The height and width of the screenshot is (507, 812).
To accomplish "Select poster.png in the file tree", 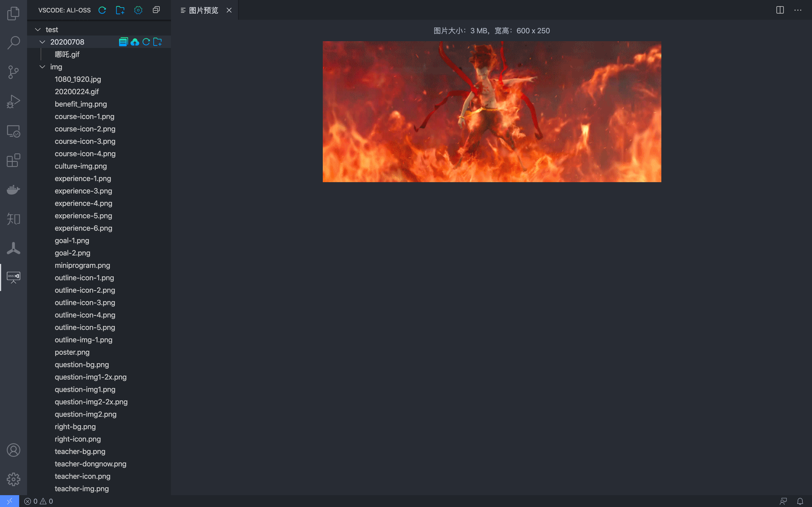I will (72, 352).
